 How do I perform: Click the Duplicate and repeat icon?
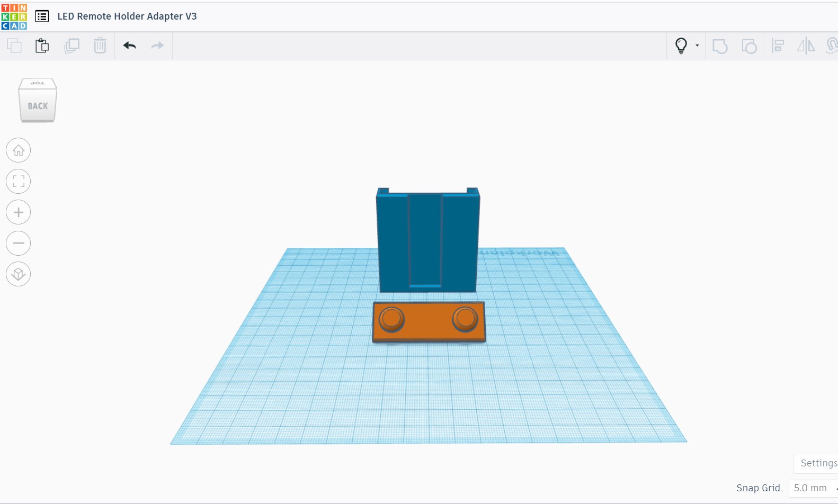click(72, 46)
